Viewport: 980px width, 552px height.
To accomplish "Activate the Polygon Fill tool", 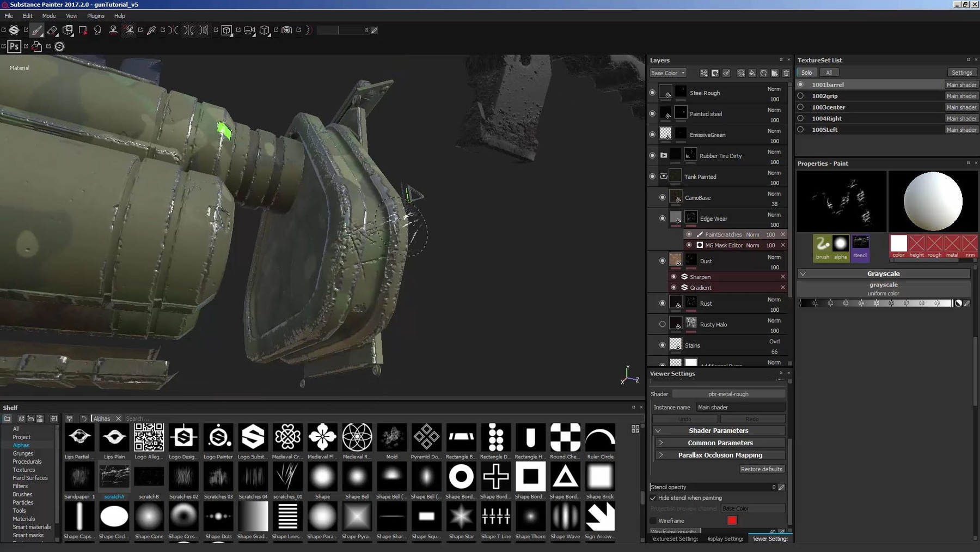I will coord(83,31).
